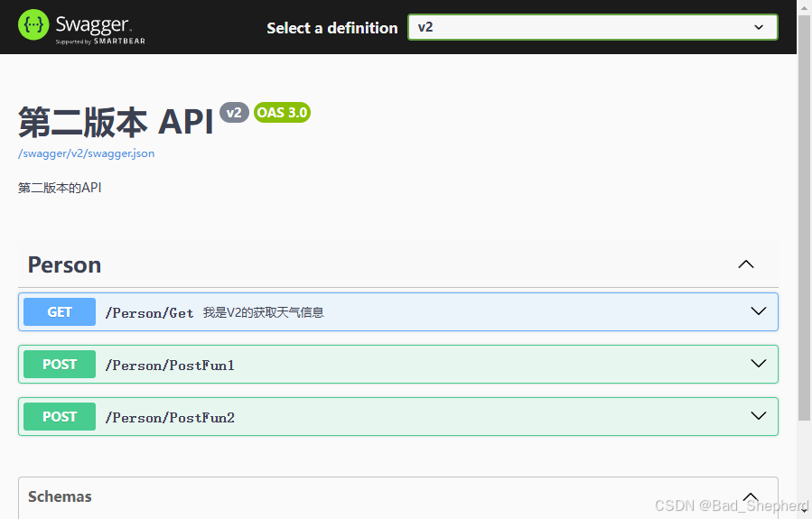Click the Swagger logo icon
Screen dimensions: 812x519
(x=33, y=25)
